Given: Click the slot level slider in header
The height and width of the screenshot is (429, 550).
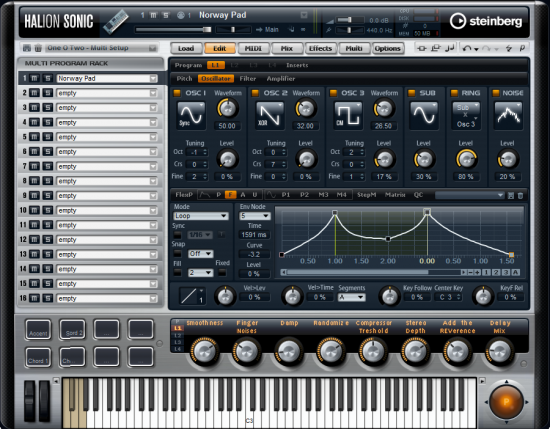Looking at the screenshot, I should pyautogui.click(x=173, y=30).
